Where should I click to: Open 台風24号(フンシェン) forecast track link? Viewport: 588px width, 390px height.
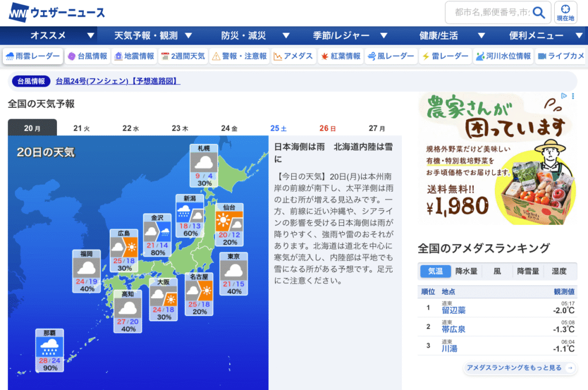pos(118,81)
